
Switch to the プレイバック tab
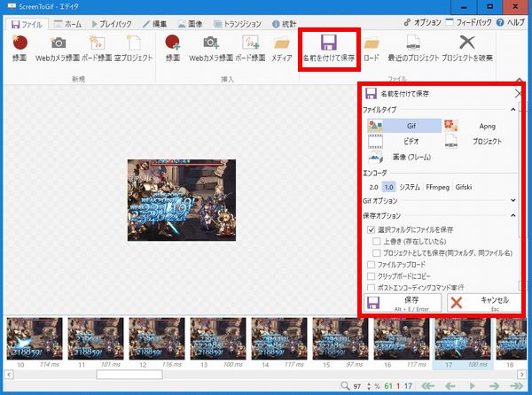(112, 24)
